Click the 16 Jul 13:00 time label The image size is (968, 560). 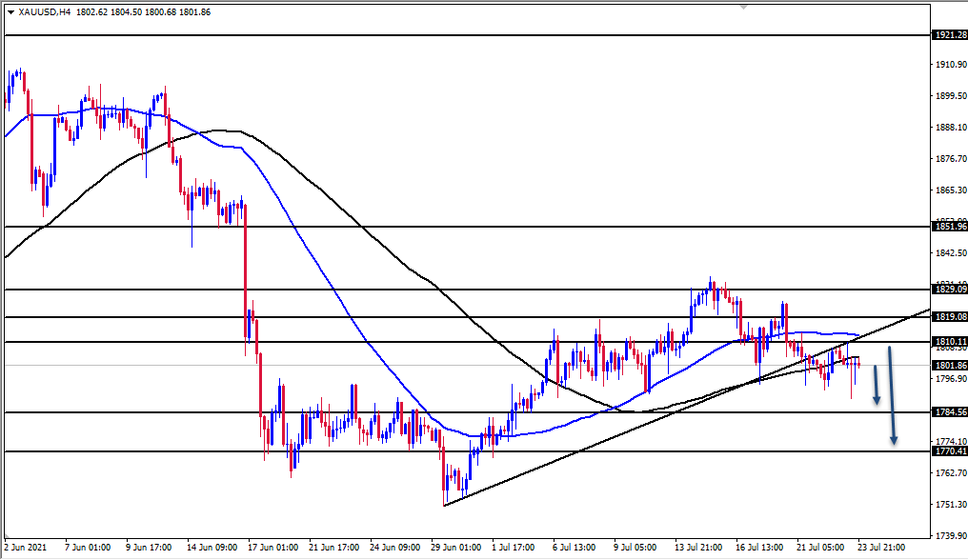759,548
